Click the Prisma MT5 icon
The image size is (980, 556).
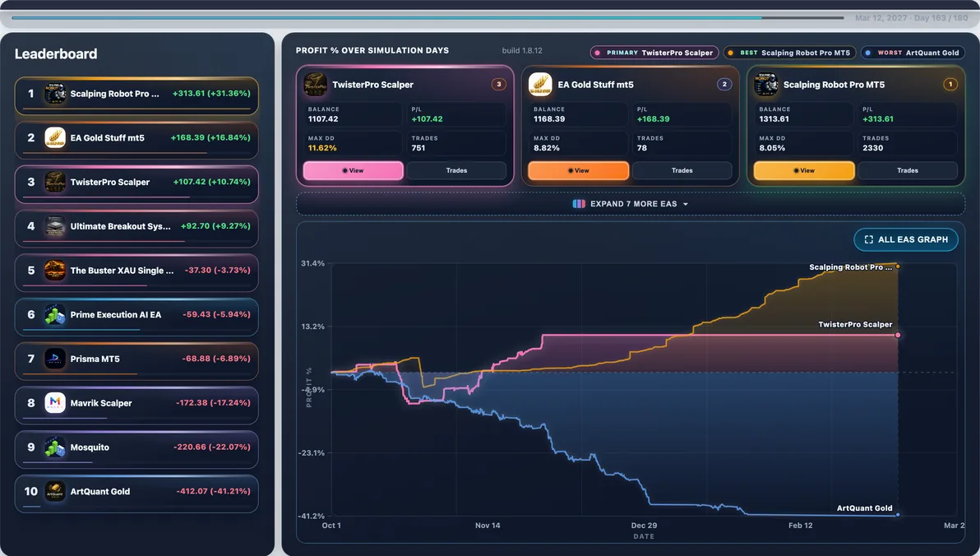tap(55, 359)
